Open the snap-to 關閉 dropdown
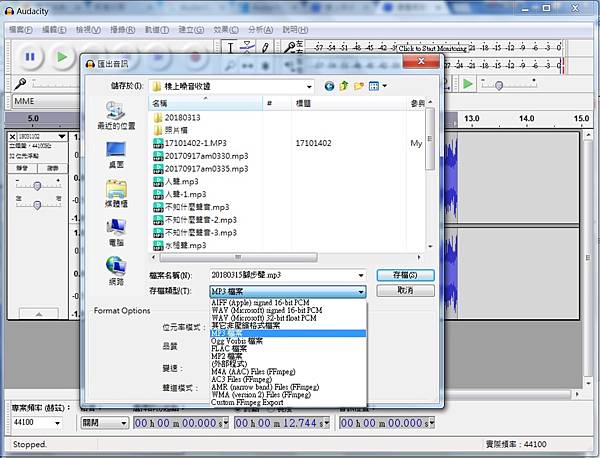Screen dimensions: 600x458 click(104, 423)
